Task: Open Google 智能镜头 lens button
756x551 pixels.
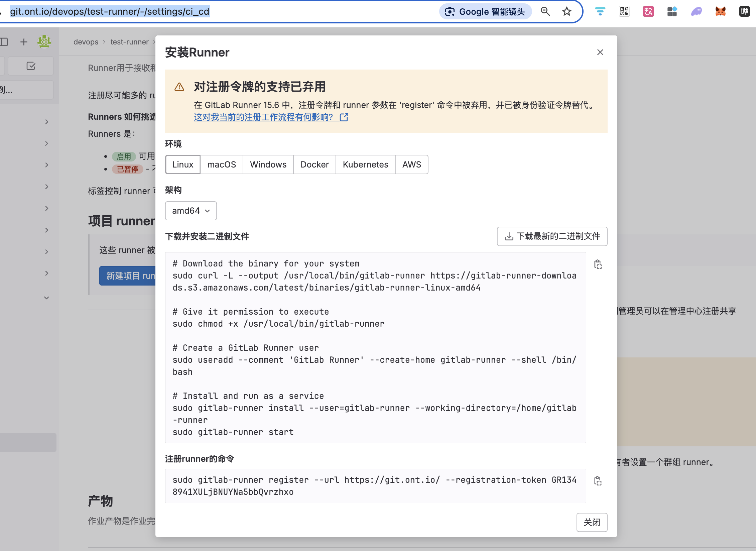Action: [x=485, y=12]
